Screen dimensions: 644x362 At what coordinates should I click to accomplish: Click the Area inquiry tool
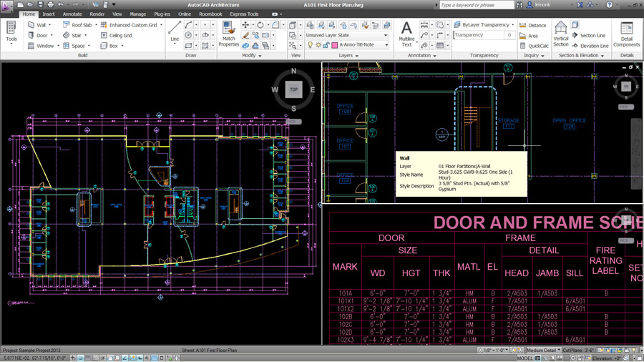click(529, 36)
